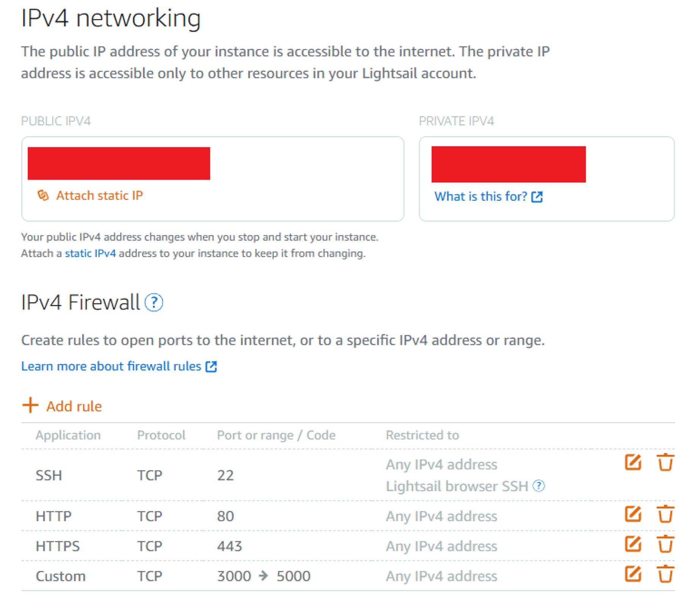
Task: Click the Attach static IP link icon
Action: (x=43, y=195)
